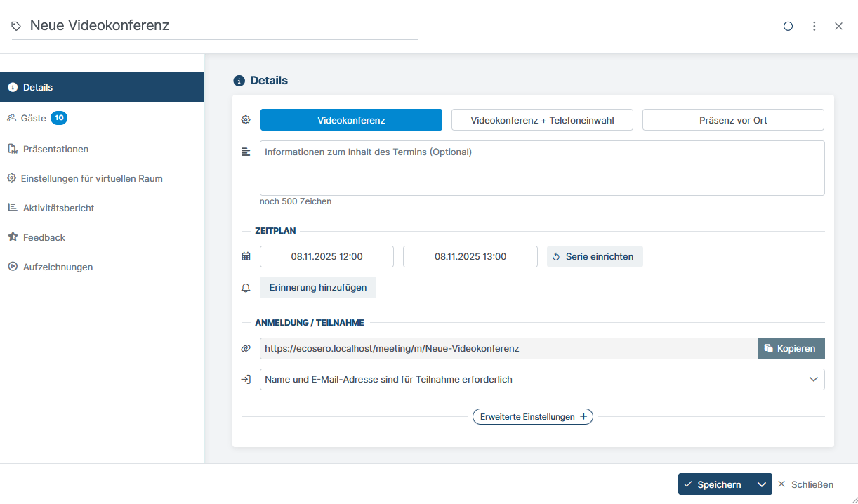Click the link icon beside the meeting URL
Image resolution: width=858 pixels, height=504 pixels.
(x=246, y=348)
